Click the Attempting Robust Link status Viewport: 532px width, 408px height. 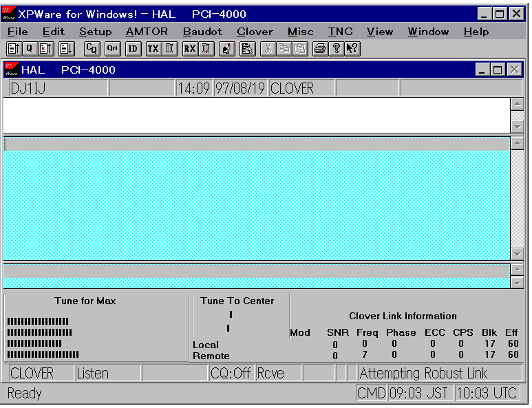[x=440, y=373]
